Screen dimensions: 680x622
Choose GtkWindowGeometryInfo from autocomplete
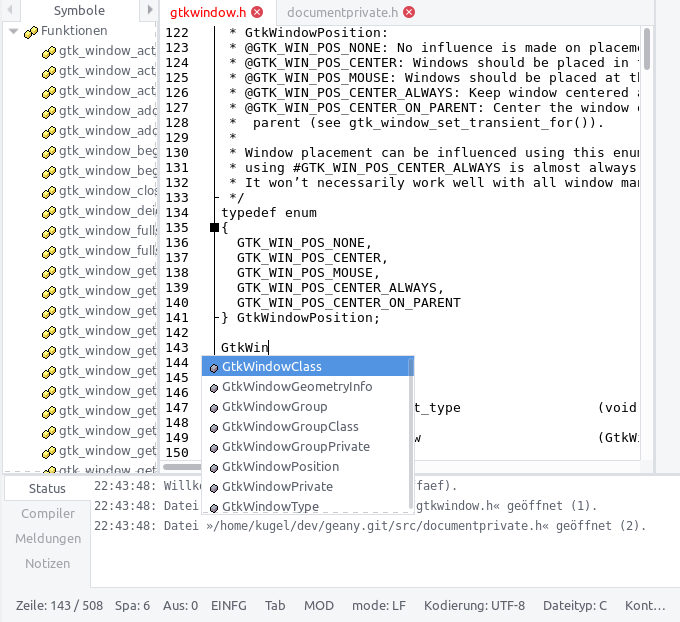pos(305,386)
